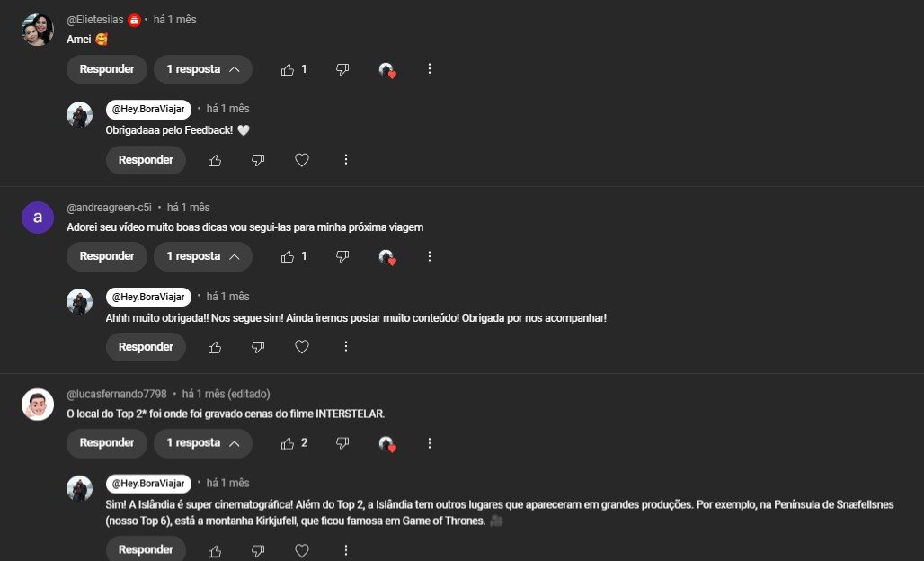Collapse the "1 resposta" under @Elietesilas comment

(x=203, y=69)
